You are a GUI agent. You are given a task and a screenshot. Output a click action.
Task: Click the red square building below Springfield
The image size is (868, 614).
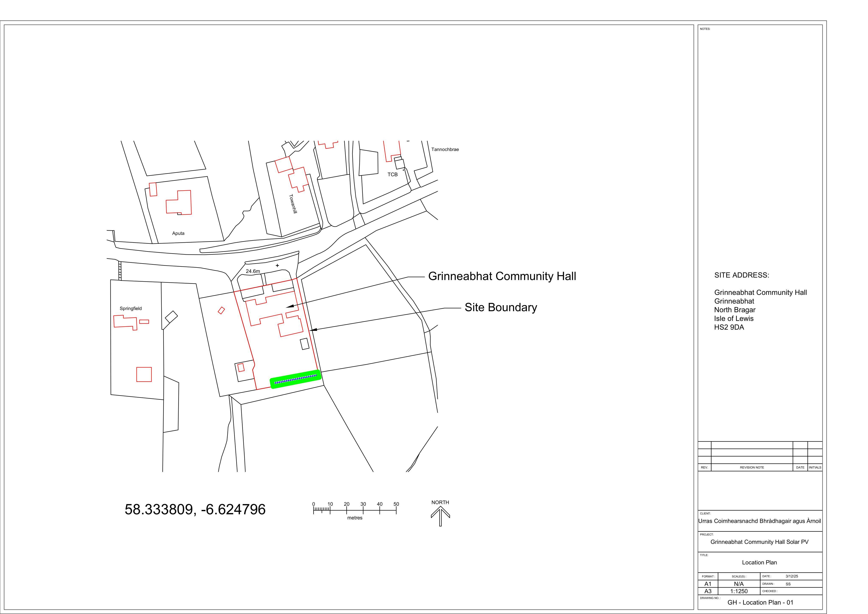tap(144, 375)
